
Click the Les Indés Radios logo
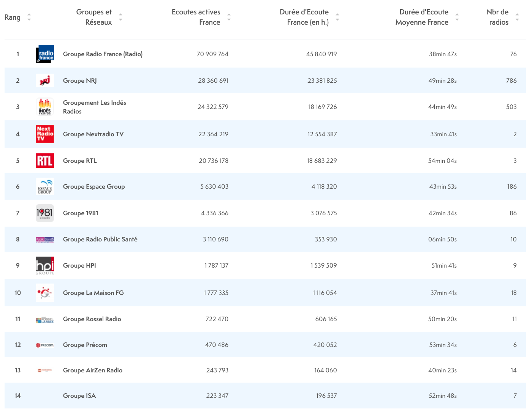pos(45,107)
